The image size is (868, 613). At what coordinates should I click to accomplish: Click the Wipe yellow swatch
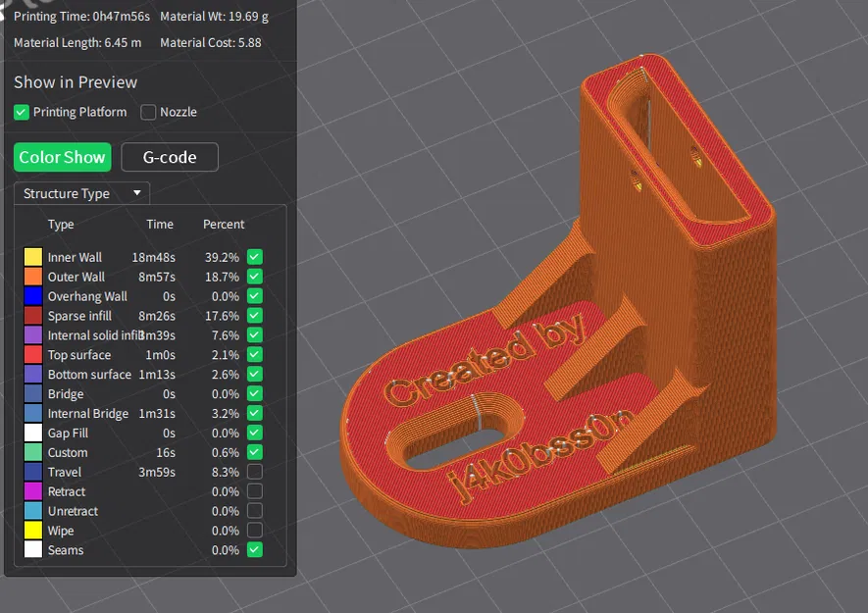[33, 531]
